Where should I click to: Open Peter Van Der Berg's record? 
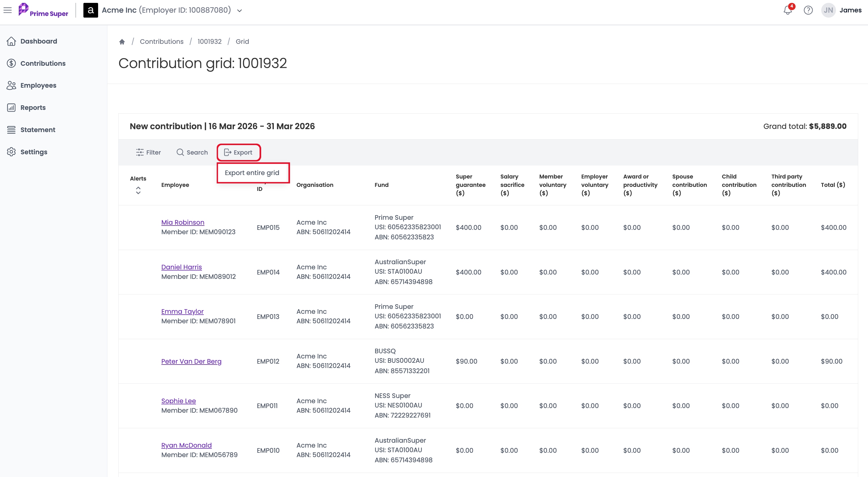click(x=191, y=361)
